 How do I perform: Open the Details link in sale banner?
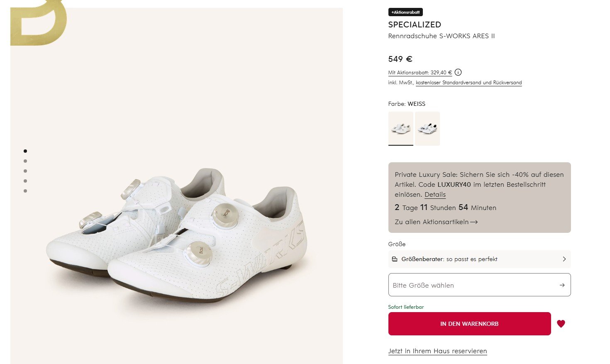(x=435, y=195)
